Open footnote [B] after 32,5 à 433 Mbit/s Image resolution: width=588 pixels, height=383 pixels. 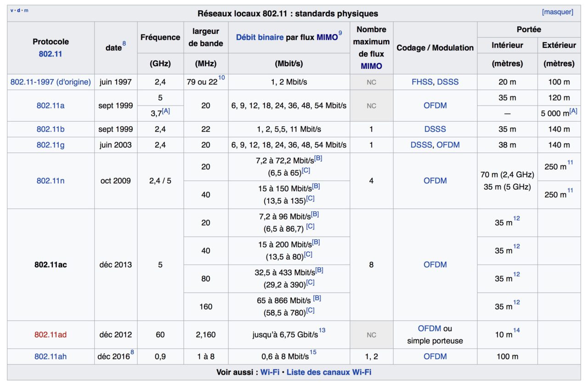tap(319, 270)
